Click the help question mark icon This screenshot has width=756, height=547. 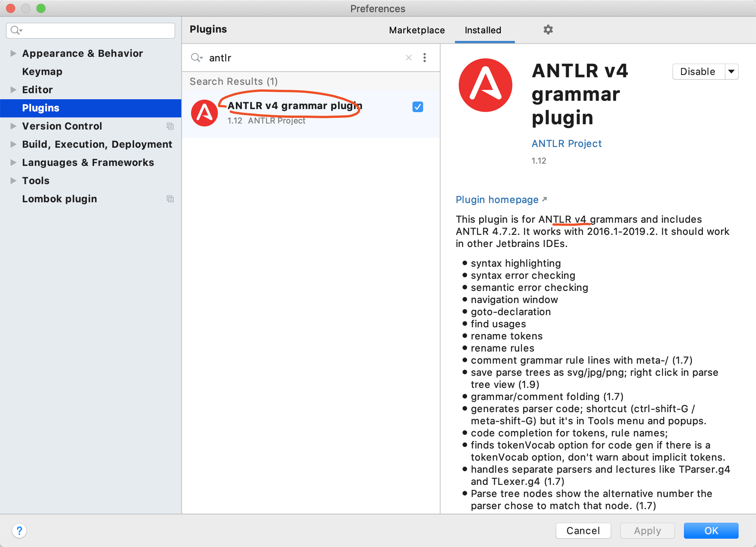coord(19,530)
